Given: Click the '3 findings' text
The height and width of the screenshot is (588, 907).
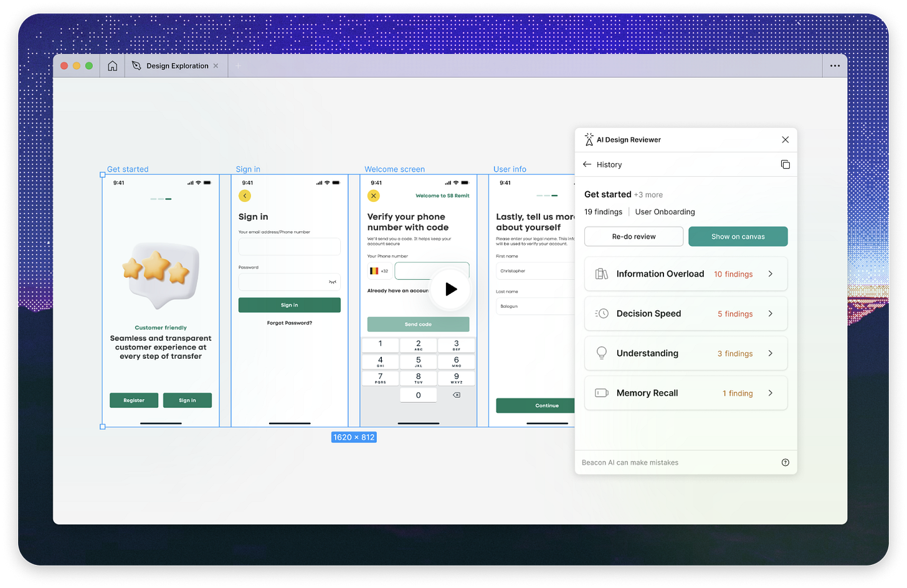Looking at the screenshot, I should [x=735, y=354].
